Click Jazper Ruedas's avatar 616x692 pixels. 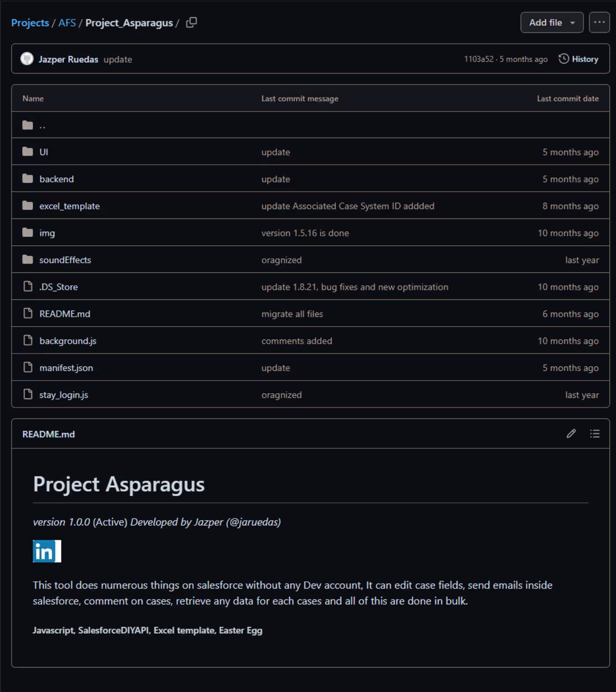coord(26,58)
